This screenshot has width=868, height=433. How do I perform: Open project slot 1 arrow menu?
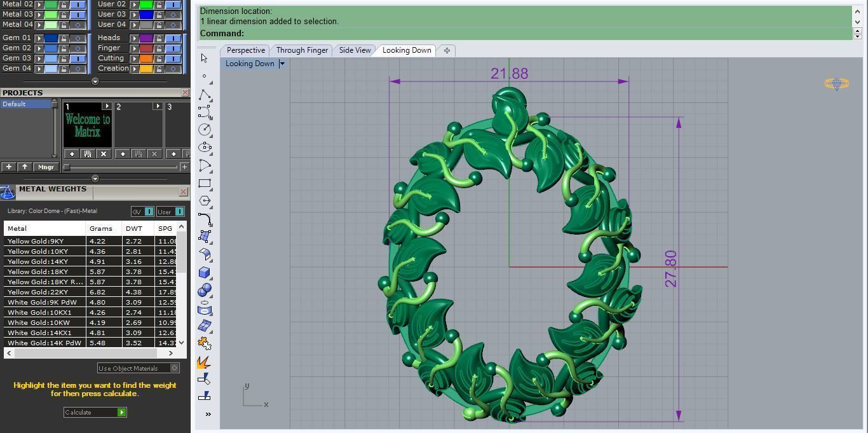click(x=107, y=106)
